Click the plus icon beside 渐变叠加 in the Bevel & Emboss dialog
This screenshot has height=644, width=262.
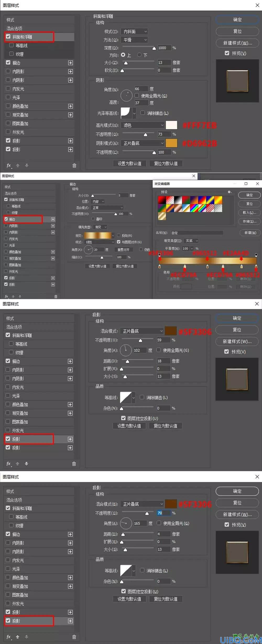coord(70,115)
